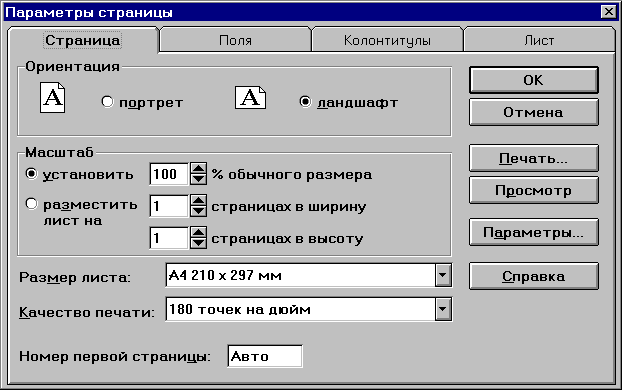Click the percent scale field showing 100
Image resolution: width=622 pixels, height=390 pixels.
pyautogui.click(x=169, y=174)
